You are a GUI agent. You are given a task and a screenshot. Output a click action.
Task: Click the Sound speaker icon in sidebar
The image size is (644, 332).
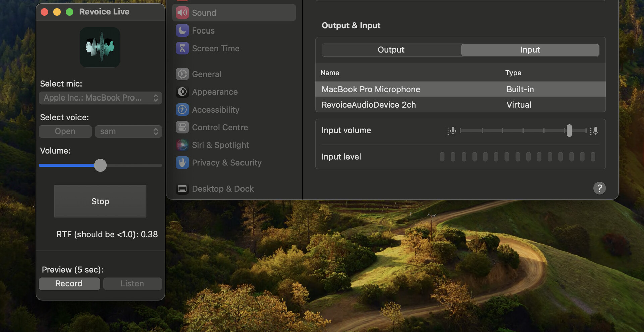tap(182, 13)
